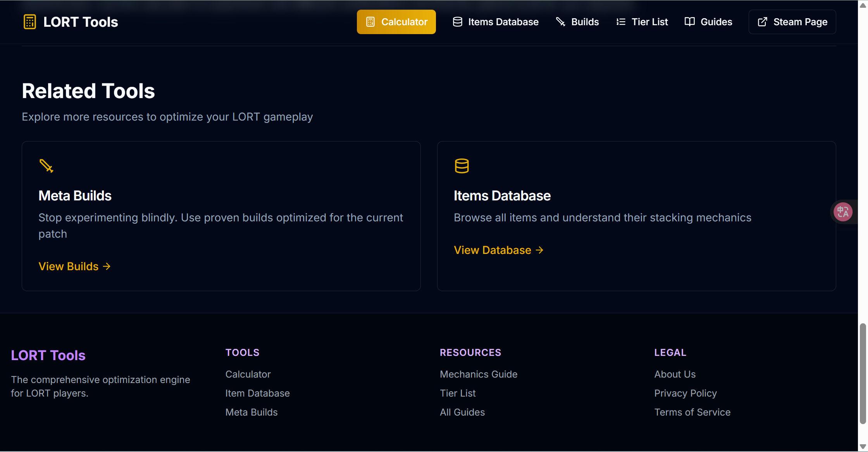Click the database icon next to Items Database
This screenshot has height=452, width=868.
click(457, 22)
